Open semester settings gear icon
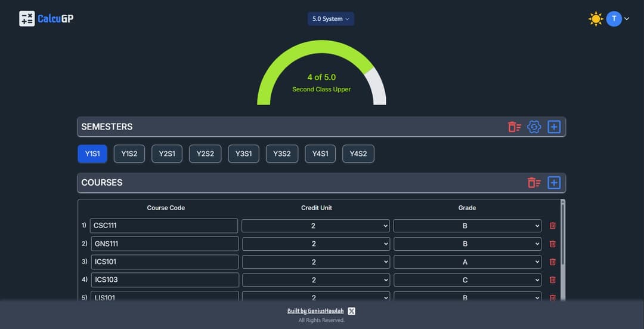644x329 pixels. tap(534, 127)
